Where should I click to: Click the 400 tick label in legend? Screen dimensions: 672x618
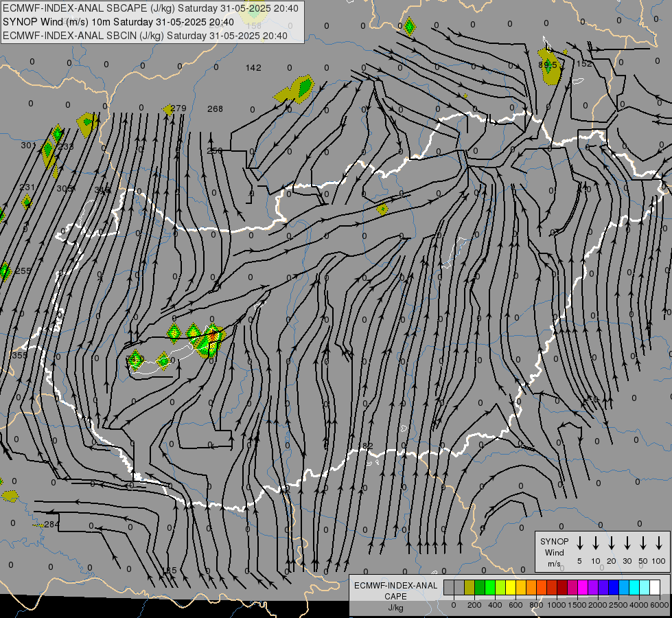click(x=495, y=605)
